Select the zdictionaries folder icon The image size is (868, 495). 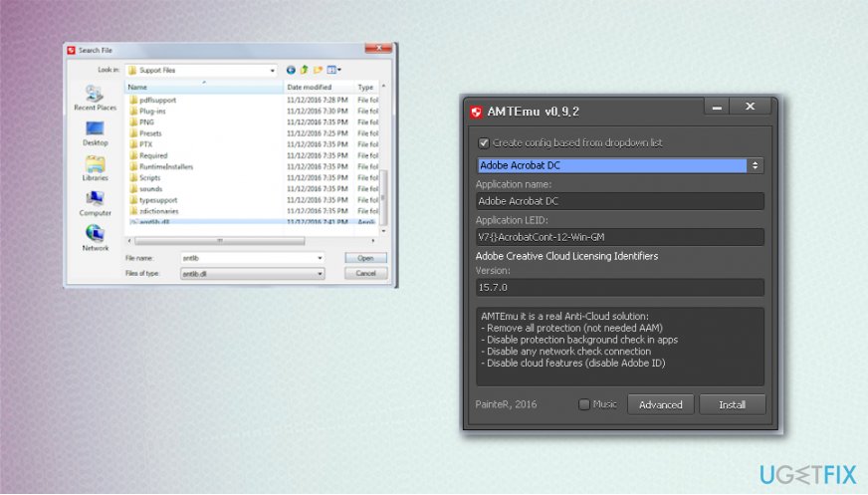(x=133, y=211)
